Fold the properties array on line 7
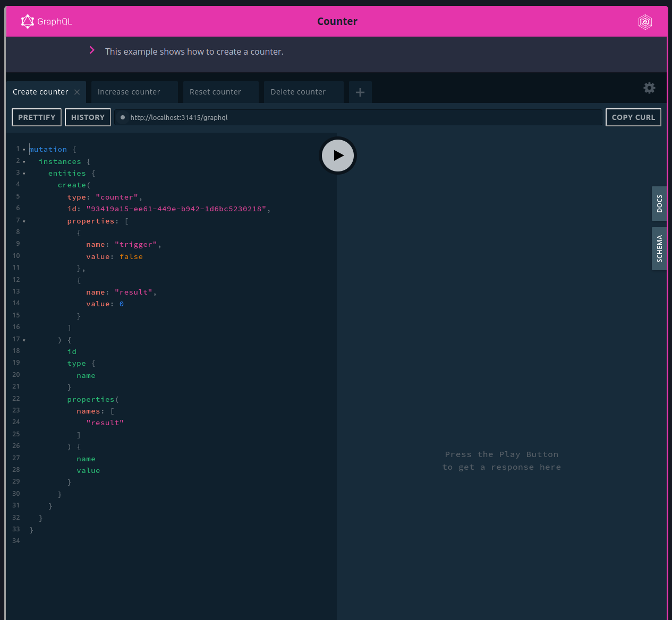Screen dimensions: 672x620 point(24,221)
